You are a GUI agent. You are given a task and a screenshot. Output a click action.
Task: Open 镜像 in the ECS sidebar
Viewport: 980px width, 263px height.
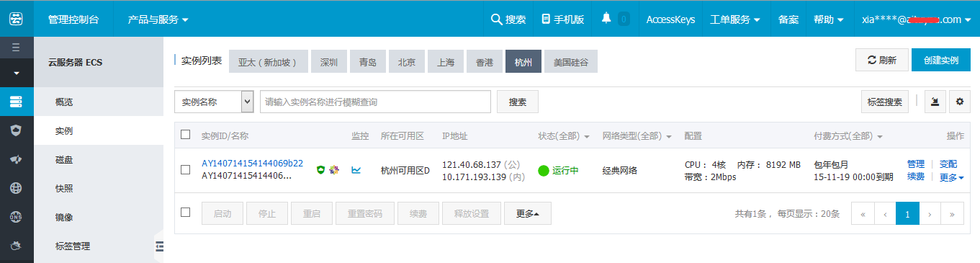click(99, 217)
